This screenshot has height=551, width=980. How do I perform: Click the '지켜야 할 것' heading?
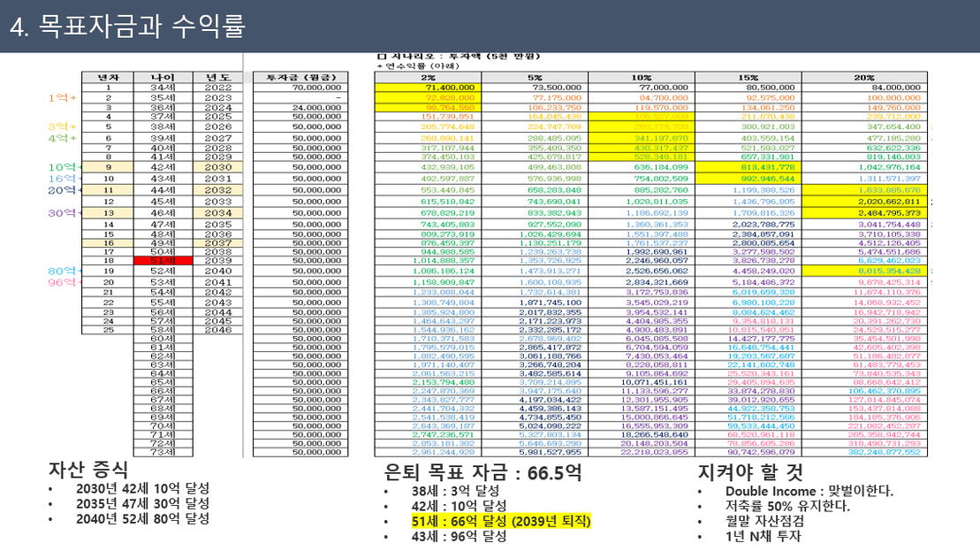[750, 472]
